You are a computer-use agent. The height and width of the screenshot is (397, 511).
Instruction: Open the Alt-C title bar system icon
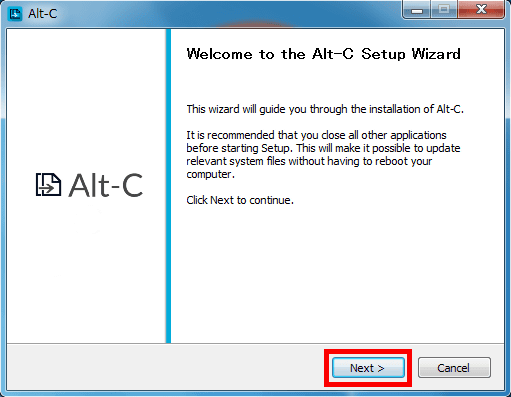(15, 14)
